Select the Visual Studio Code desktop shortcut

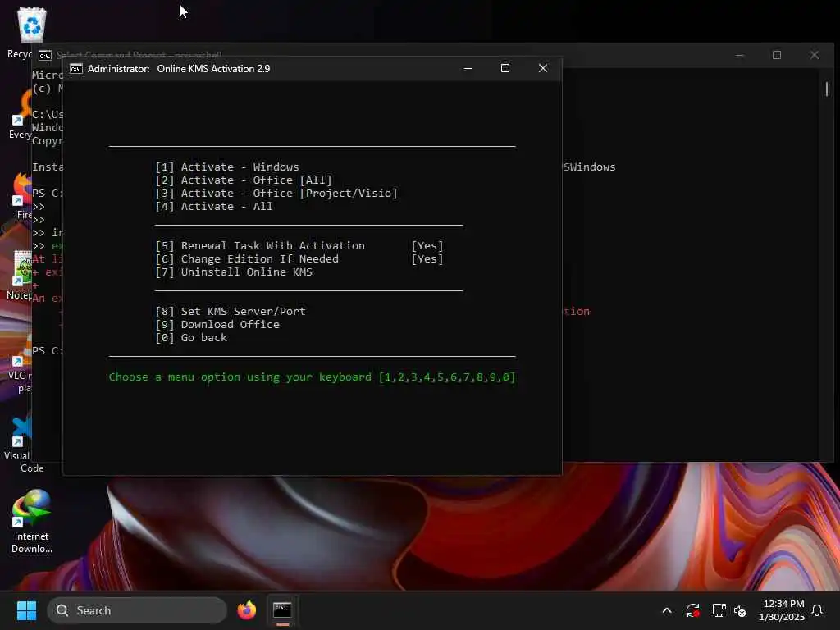[17, 445]
